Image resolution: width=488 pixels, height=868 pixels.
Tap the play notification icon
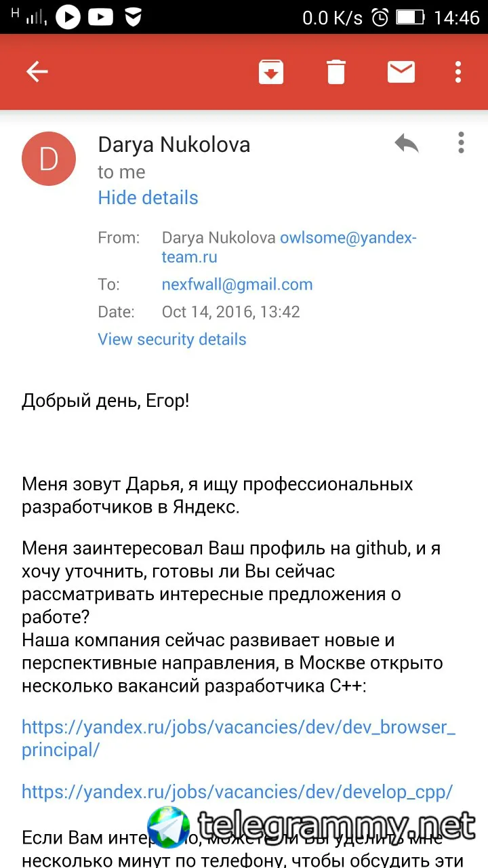(x=68, y=16)
